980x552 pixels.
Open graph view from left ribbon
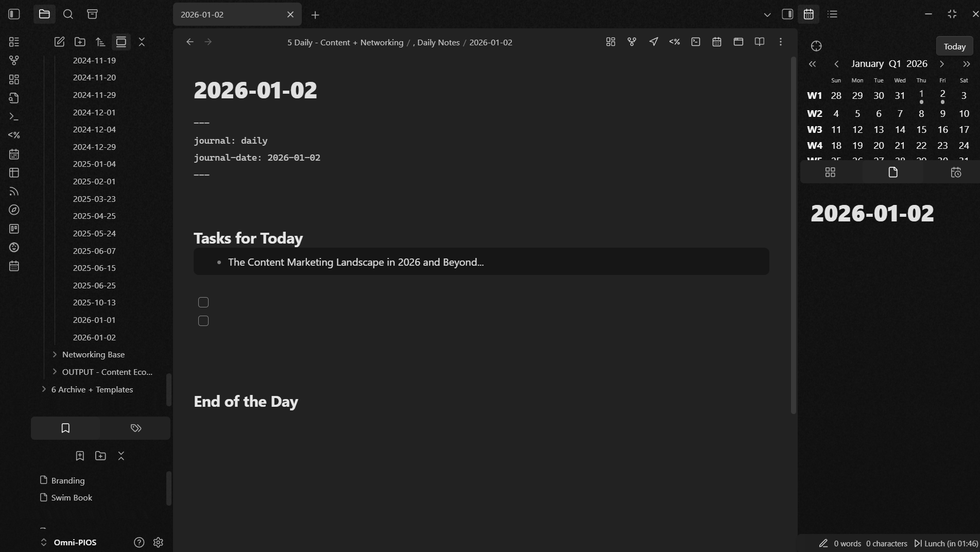[x=14, y=61]
